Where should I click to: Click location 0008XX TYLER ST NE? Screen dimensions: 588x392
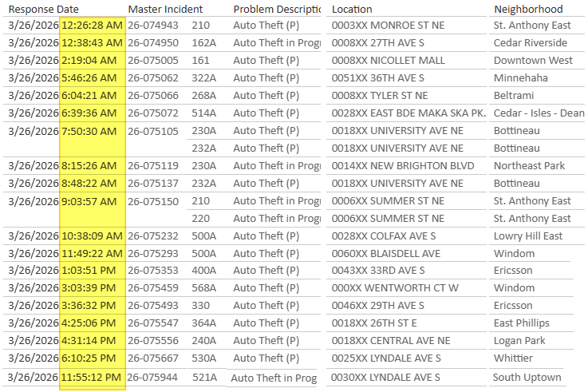[x=380, y=96]
